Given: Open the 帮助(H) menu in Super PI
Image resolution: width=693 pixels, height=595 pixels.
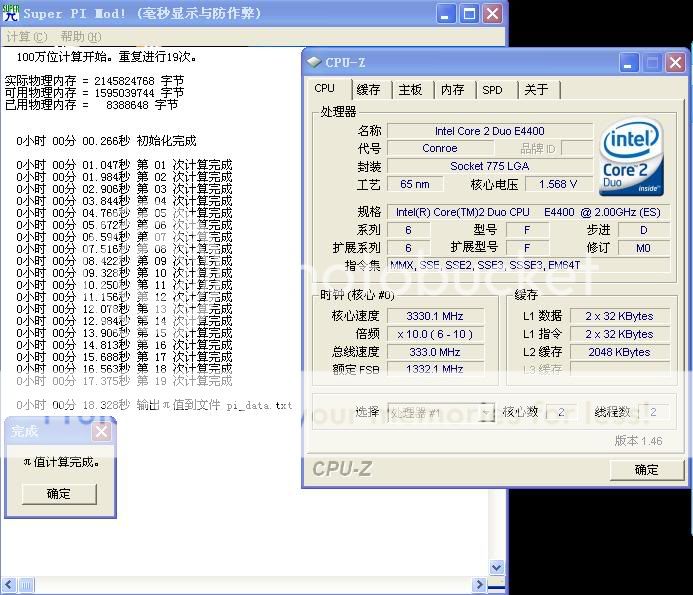Looking at the screenshot, I should click(x=81, y=37).
